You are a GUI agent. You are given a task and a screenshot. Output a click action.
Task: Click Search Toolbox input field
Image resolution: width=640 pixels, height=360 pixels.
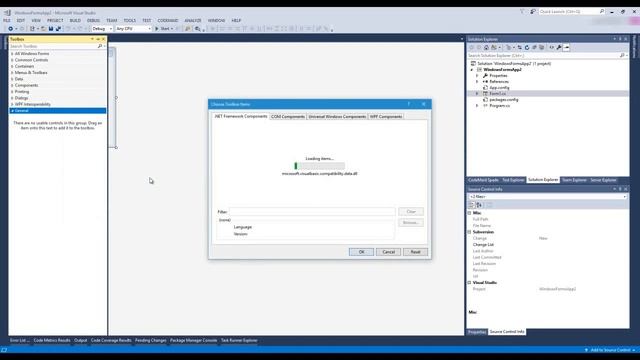coord(53,46)
